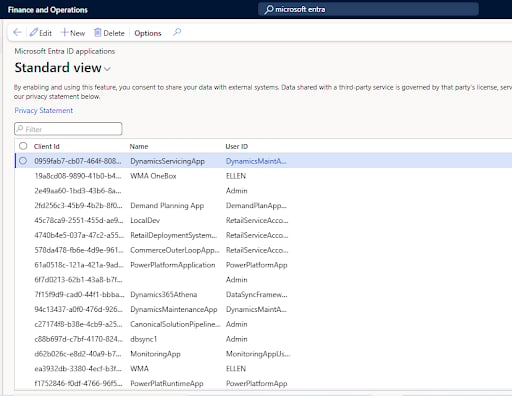Click the back arrow icon
The image size is (512, 396).
click(x=17, y=33)
